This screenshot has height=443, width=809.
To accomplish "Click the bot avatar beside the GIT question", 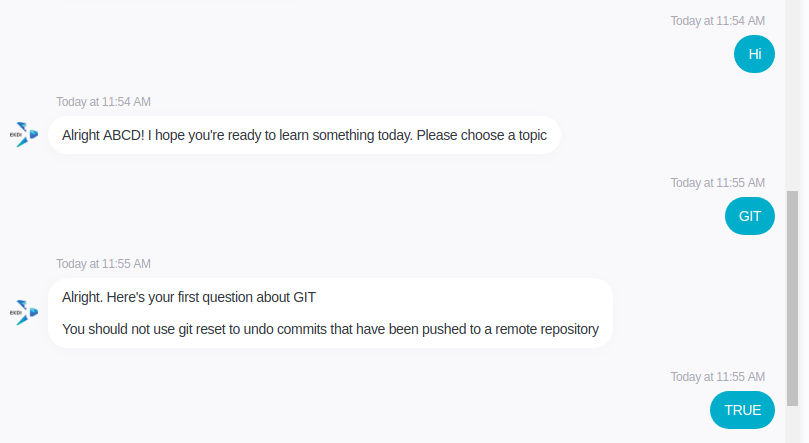I will pyautogui.click(x=23, y=312).
